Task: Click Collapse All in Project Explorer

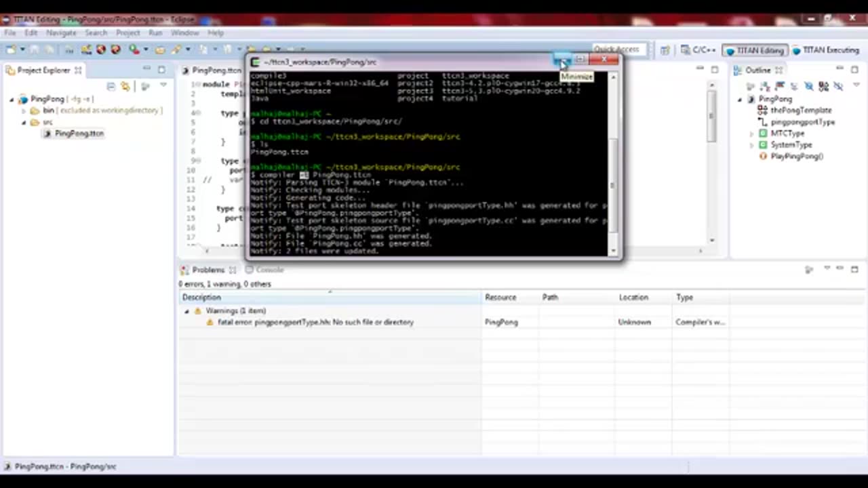Action: [111, 86]
